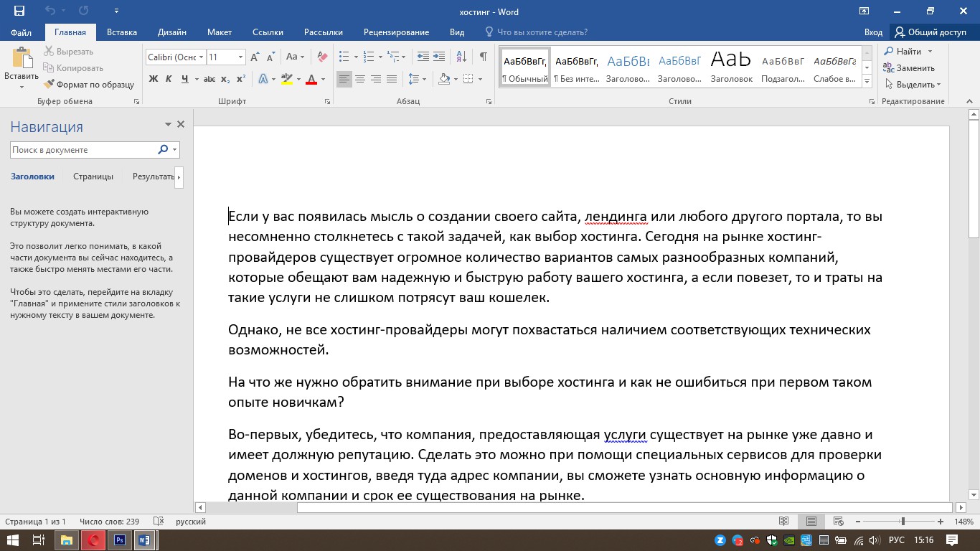
Task: Sort paragraphs with the A-Я sort icon
Action: pyautogui.click(x=461, y=57)
